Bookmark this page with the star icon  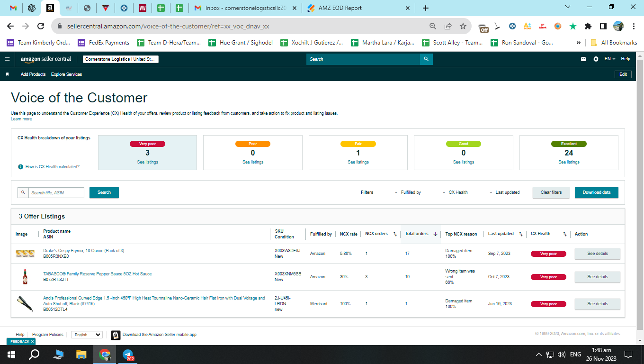[463, 26]
